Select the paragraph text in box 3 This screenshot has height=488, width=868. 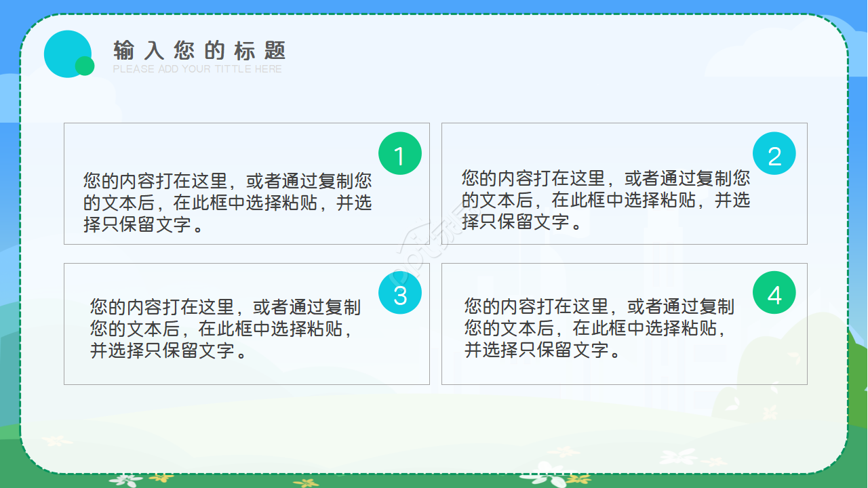pyautogui.click(x=226, y=329)
